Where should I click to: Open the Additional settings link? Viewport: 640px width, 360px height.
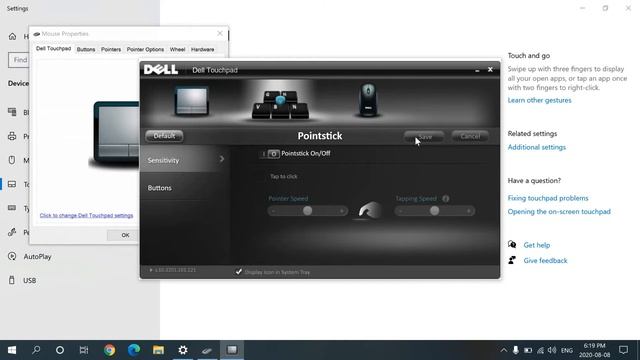point(536,147)
